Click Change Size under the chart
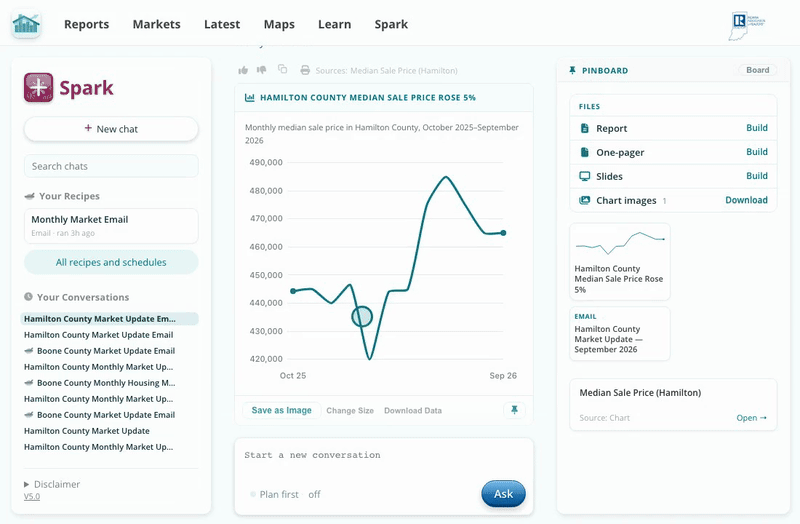800x524 pixels. pos(350,410)
